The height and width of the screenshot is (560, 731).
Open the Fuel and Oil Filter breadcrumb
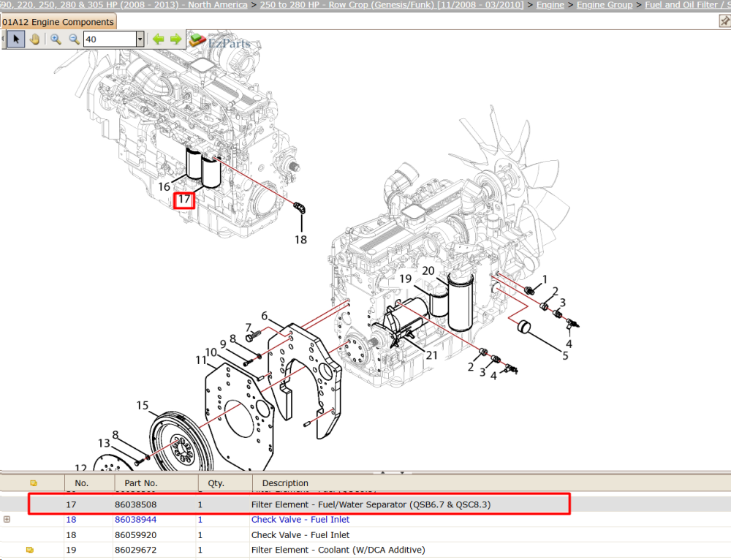(688, 4)
